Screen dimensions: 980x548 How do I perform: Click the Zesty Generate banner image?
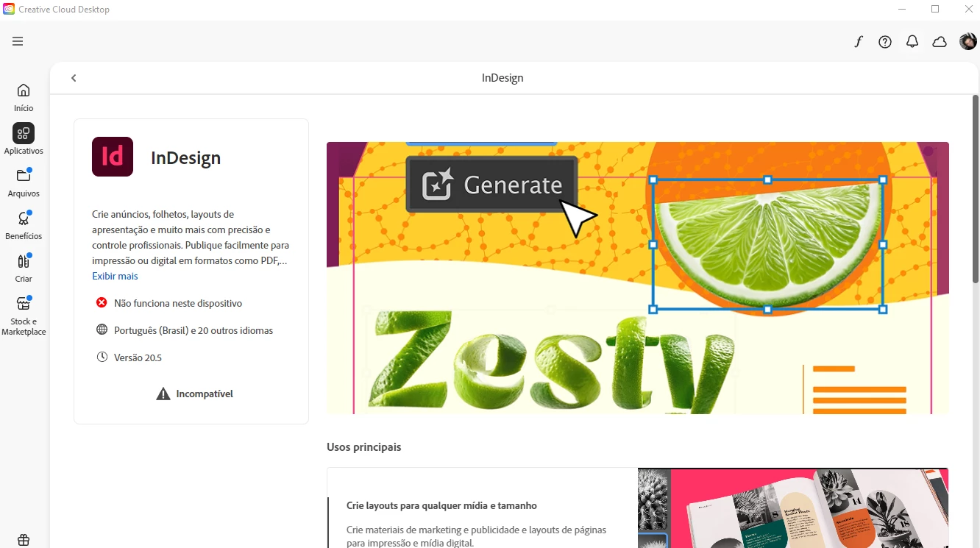pyautogui.click(x=638, y=278)
